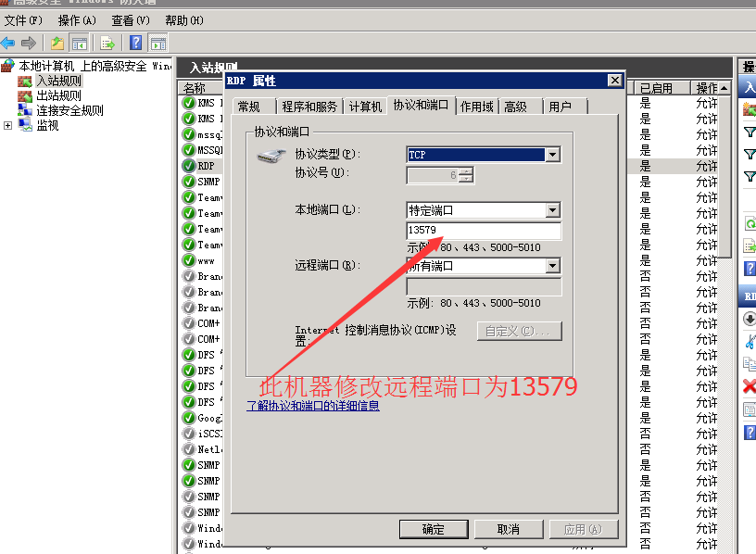The height and width of the screenshot is (554, 756).
Task: Click the blue Help question mark toolbar icon
Action: tap(136, 43)
